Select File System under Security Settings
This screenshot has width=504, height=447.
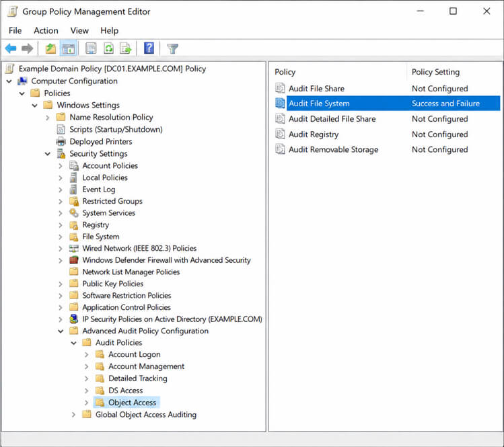[x=101, y=237]
